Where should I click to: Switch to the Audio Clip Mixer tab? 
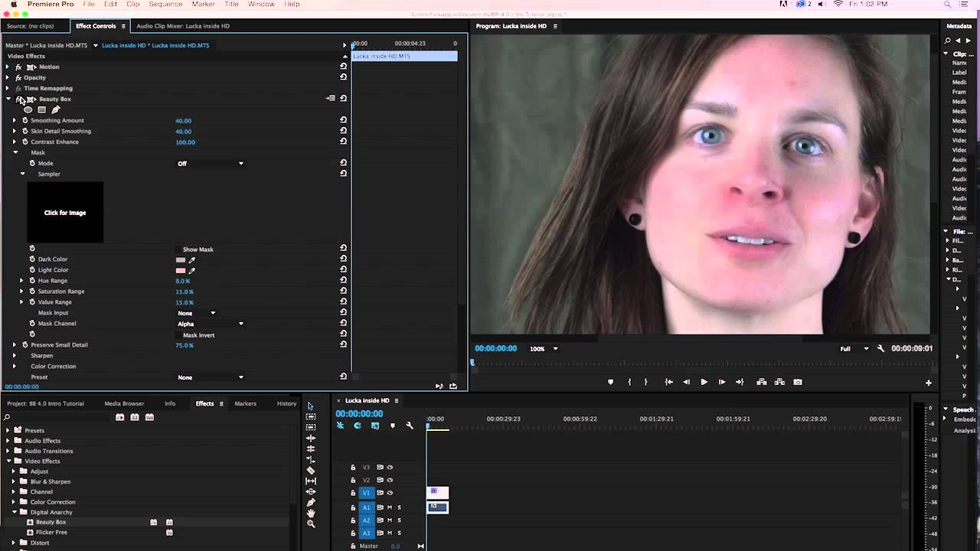pyautogui.click(x=182, y=25)
